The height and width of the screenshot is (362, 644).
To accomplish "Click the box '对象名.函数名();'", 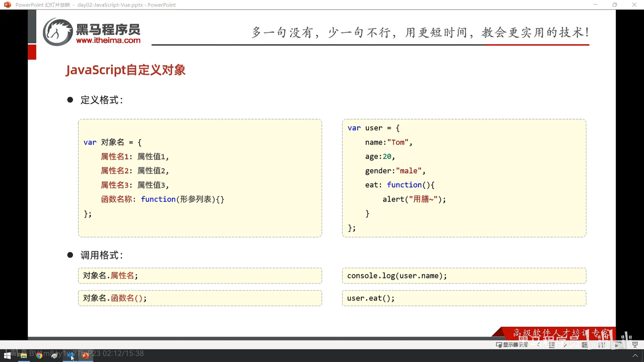I will 200,298.
